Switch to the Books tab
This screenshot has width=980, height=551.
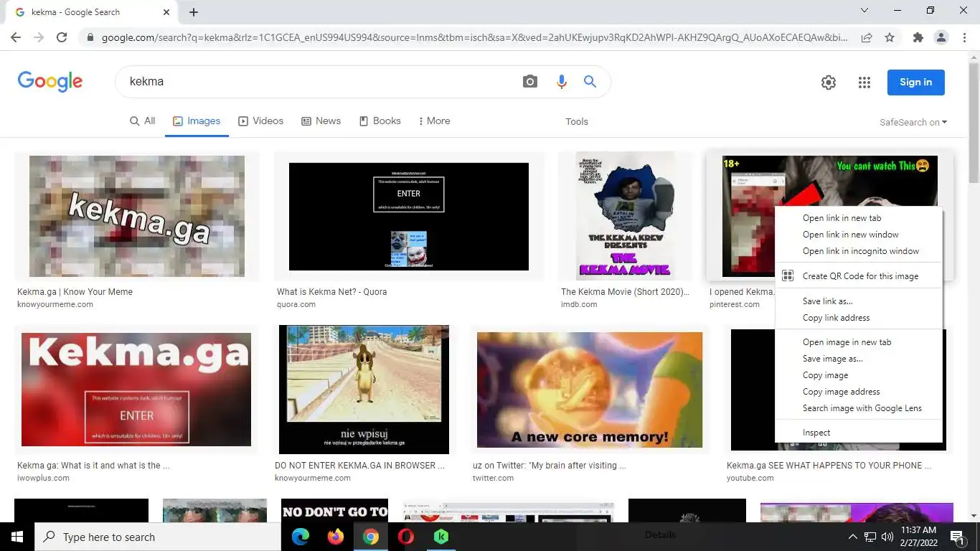tap(380, 121)
